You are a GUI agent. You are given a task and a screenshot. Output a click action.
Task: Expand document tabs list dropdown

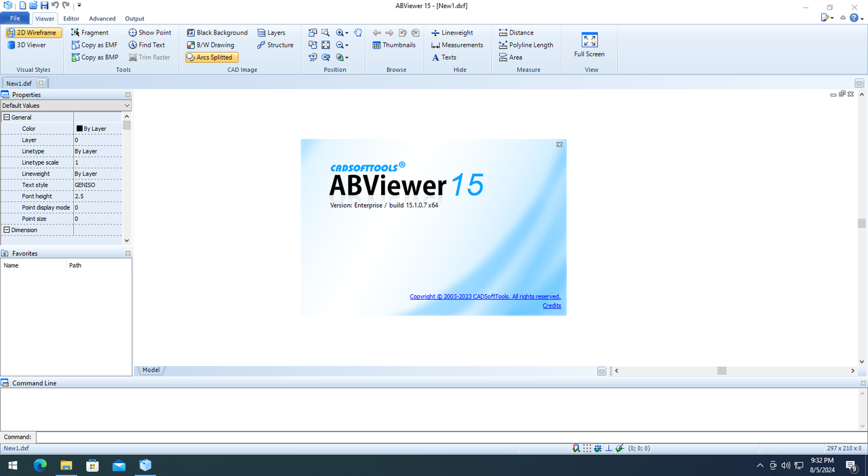pyautogui.click(x=859, y=83)
